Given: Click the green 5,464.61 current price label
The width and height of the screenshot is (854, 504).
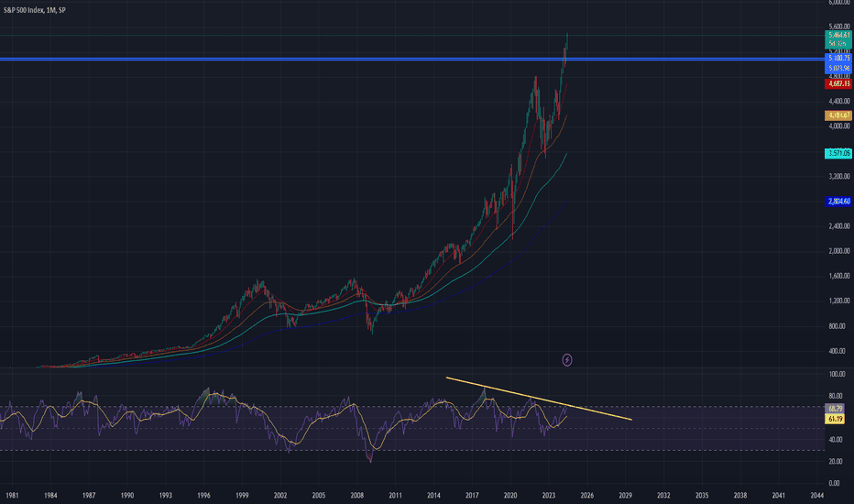Looking at the screenshot, I should [838, 35].
